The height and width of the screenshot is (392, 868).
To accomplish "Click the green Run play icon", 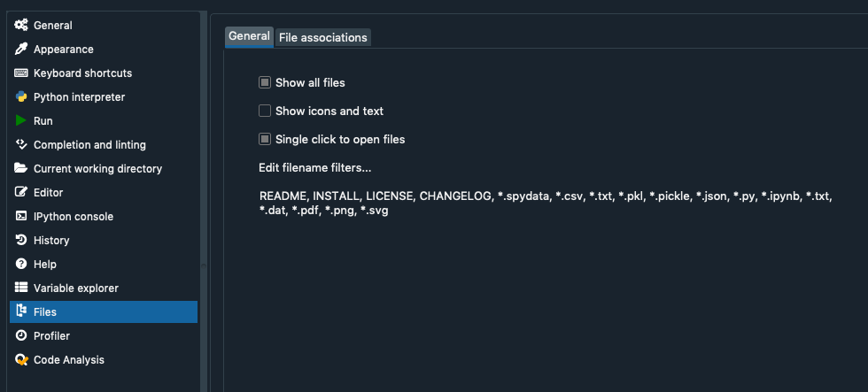I will tap(21, 121).
